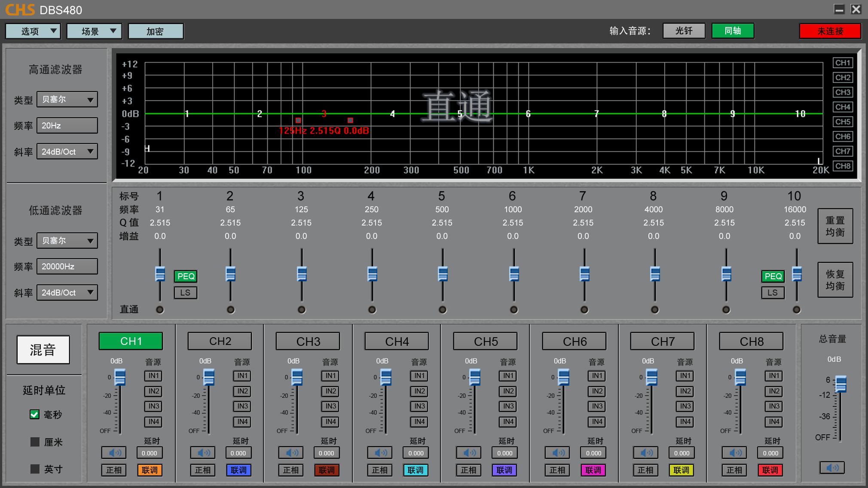
Task: Click orange 联调 link button for CH1
Action: (150, 470)
